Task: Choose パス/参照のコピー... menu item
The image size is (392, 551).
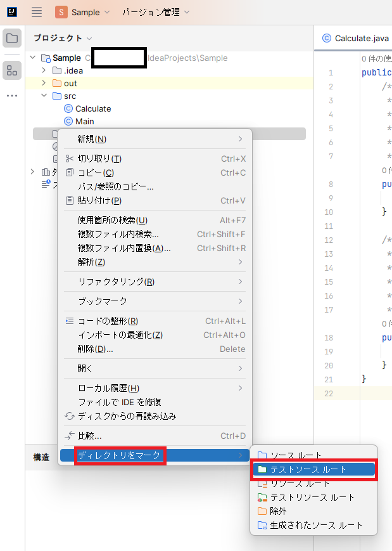Action: pos(155,186)
